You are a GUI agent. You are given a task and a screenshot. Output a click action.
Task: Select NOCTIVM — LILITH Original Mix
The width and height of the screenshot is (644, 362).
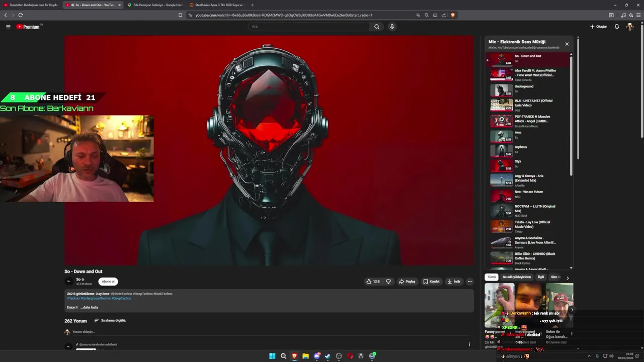528,210
